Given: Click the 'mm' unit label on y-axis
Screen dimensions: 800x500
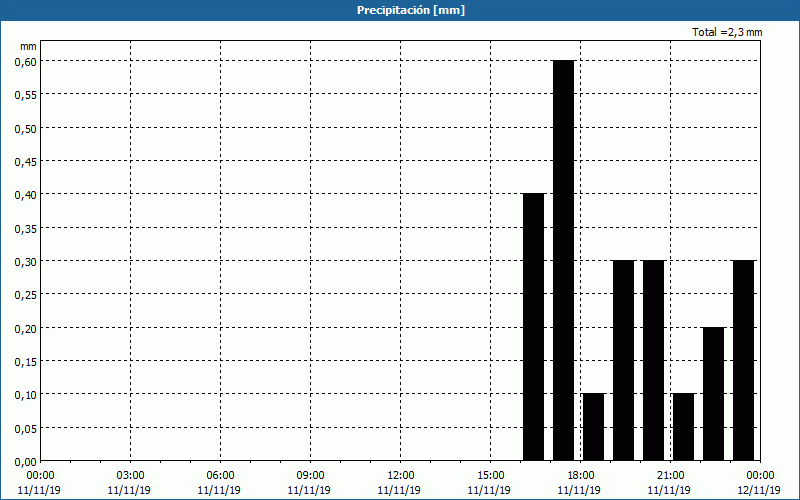Looking at the screenshot, I should tap(28, 46).
